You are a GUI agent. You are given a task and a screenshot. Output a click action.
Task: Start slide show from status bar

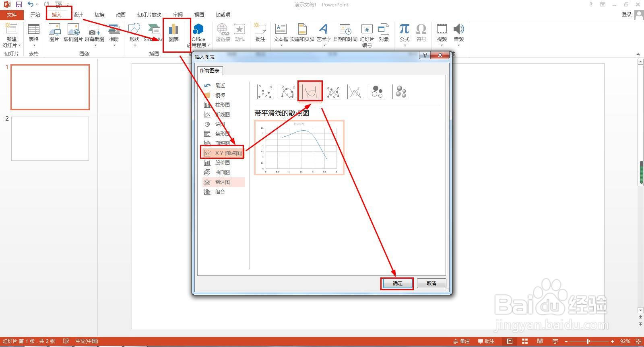555,341
